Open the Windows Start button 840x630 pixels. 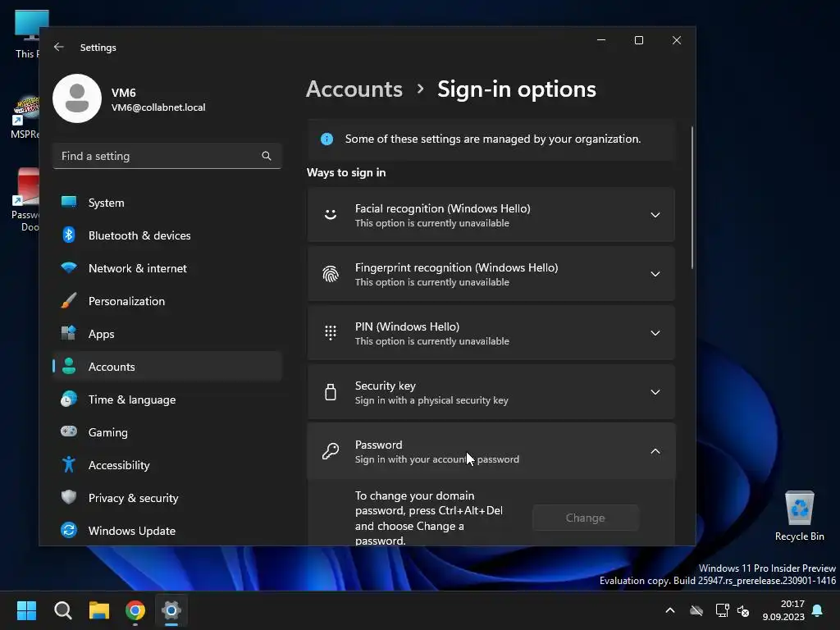pyautogui.click(x=26, y=610)
